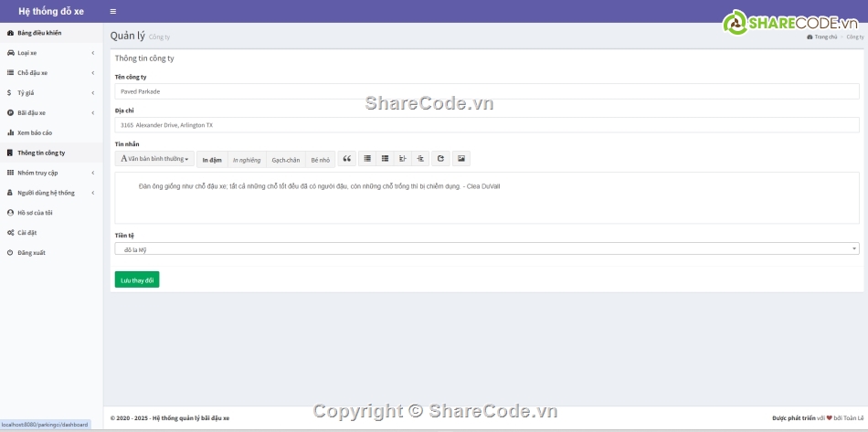Click the car icon for Loại xe

click(10, 53)
